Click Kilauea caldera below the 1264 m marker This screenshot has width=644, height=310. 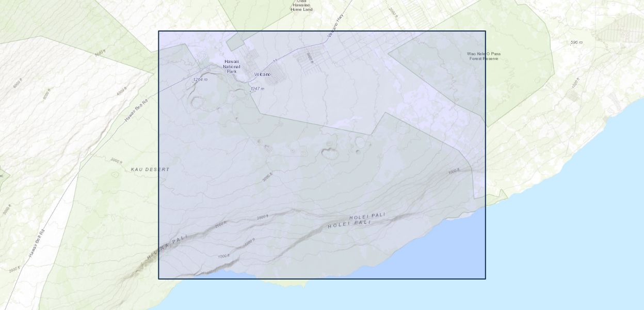pos(198,101)
